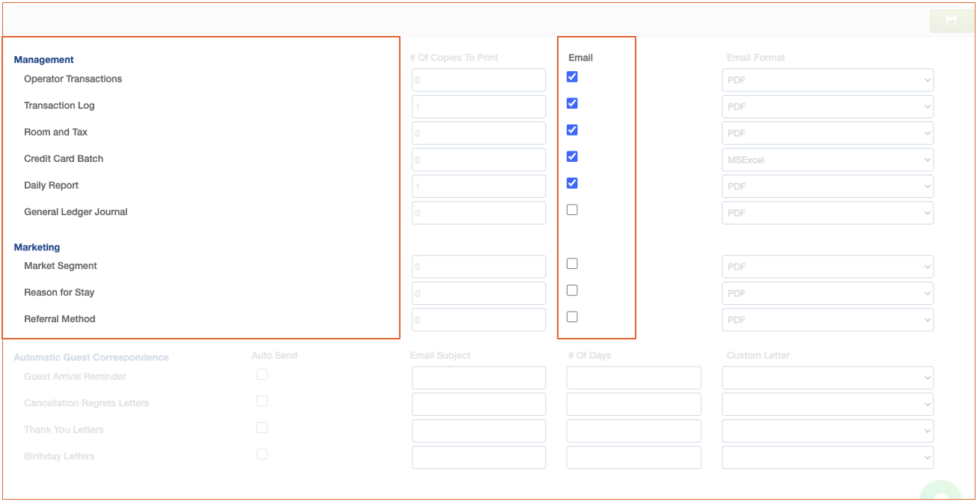980x502 pixels.
Task: Open Custom Letter dropdown for Guest Arrival Reminder
Action: [x=827, y=378]
